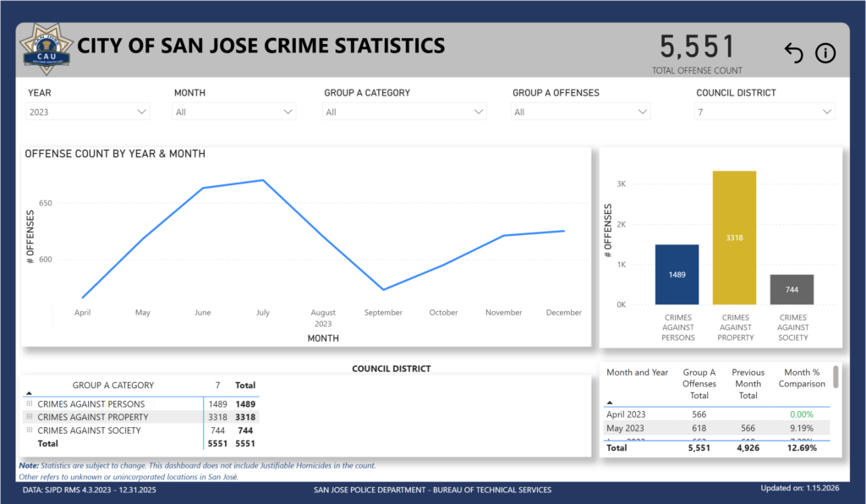Open the Group A Category dropdown

coord(404,112)
